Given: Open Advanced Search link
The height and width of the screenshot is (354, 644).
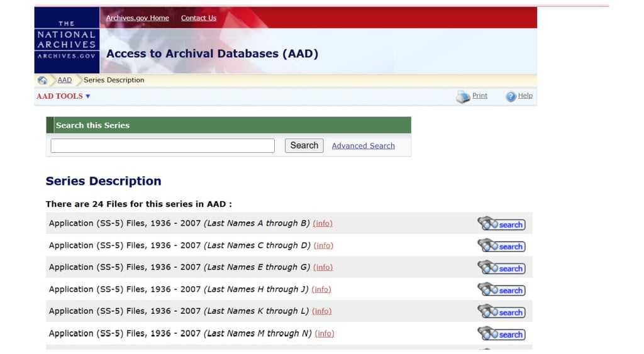Looking at the screenshot, I should click(363, 146).
